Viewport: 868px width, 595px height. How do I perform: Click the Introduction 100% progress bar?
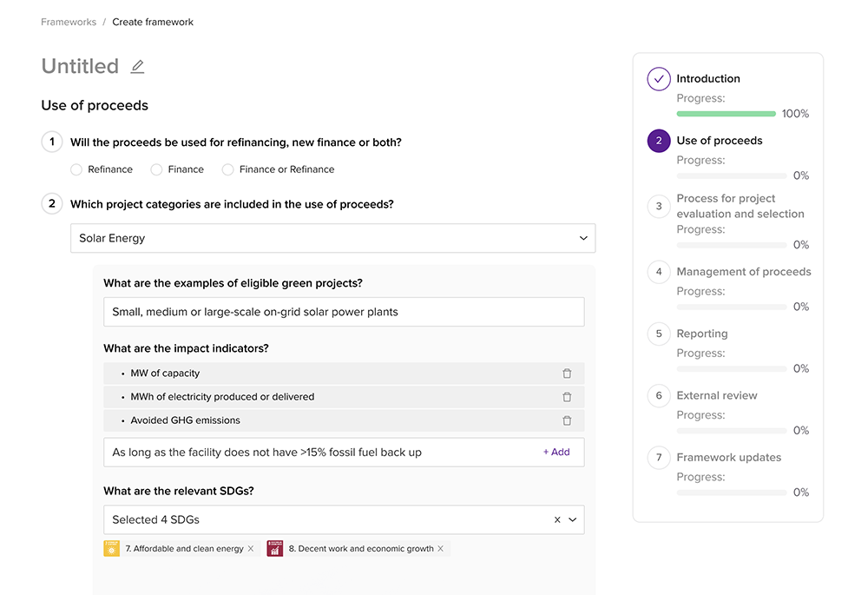(726, 114)
